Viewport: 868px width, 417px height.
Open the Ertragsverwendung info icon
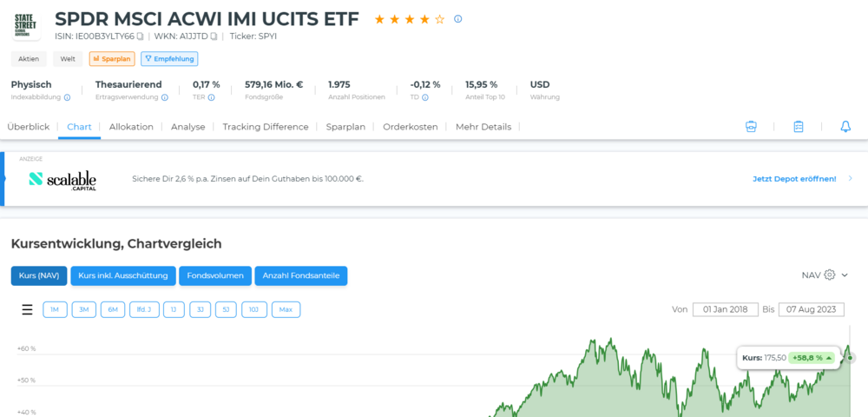(x=164, y=97)
